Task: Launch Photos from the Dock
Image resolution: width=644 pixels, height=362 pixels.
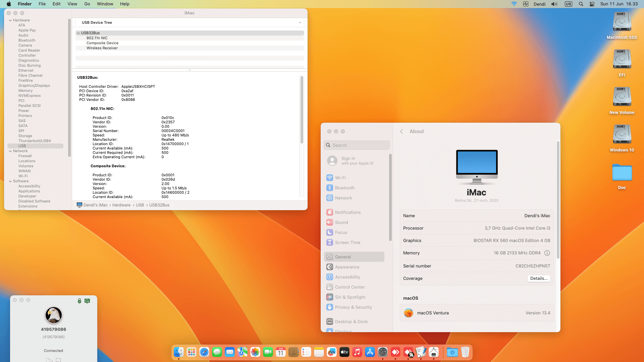Action: [255, 352]
